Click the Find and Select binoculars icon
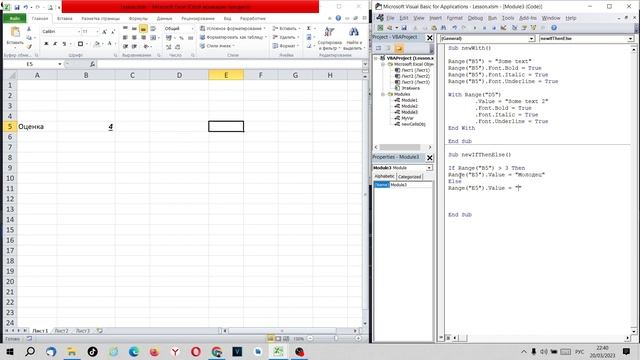The height and width of the screenshot is (360, 640). [x=354, y=31]
